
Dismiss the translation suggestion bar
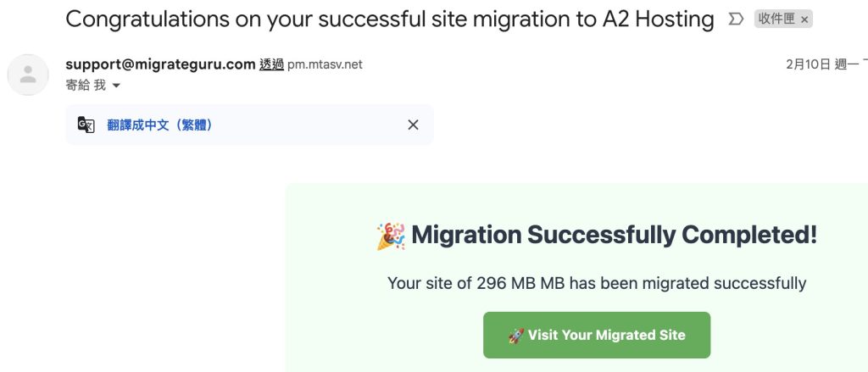[413, 125]
